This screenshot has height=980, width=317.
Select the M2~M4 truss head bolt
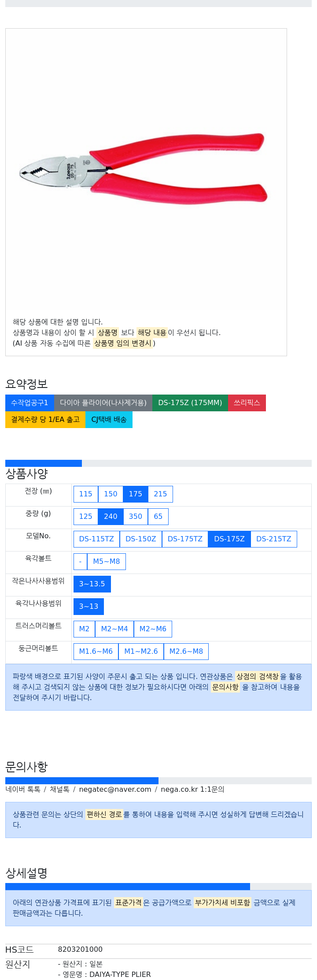tap(114, 629)
